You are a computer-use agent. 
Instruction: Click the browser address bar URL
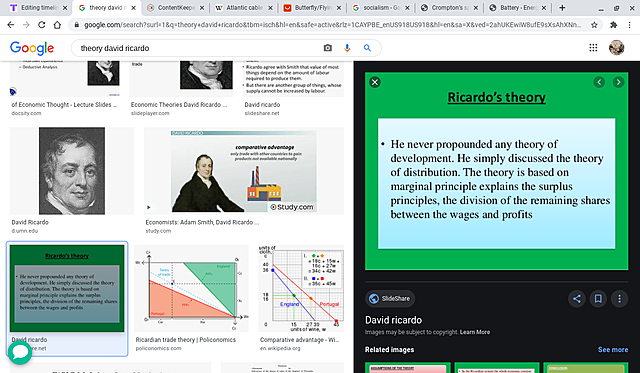pyautogui.click(x=332, y=25)
